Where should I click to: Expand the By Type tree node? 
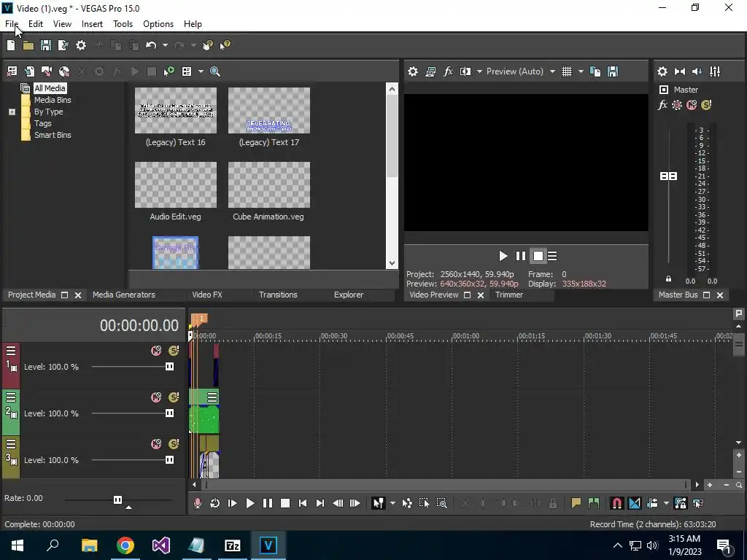(x=12, y=112)
